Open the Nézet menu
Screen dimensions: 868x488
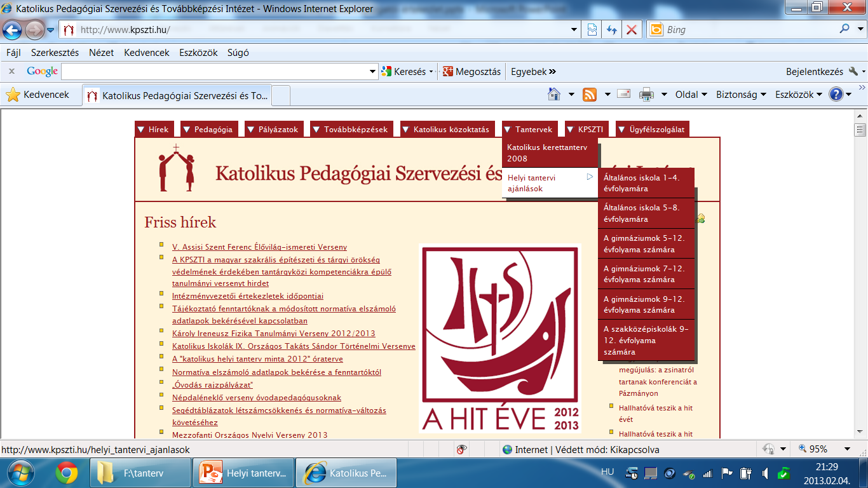101,53
